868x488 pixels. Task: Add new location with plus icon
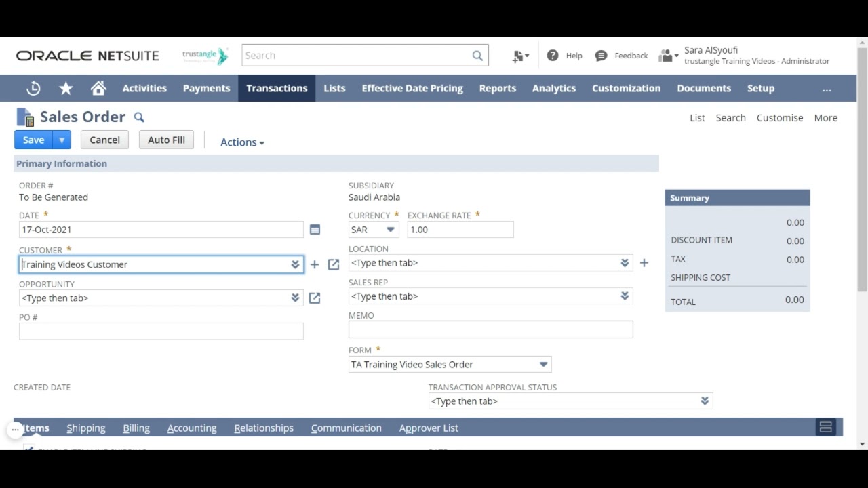pyautogui.click(x=644, y=263)
